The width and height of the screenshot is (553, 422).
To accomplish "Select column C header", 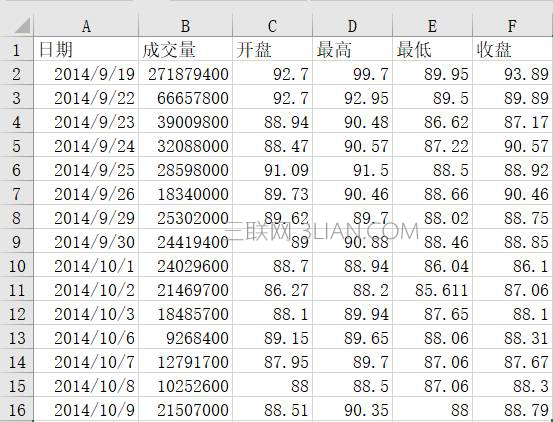I will tap(273, 26).
